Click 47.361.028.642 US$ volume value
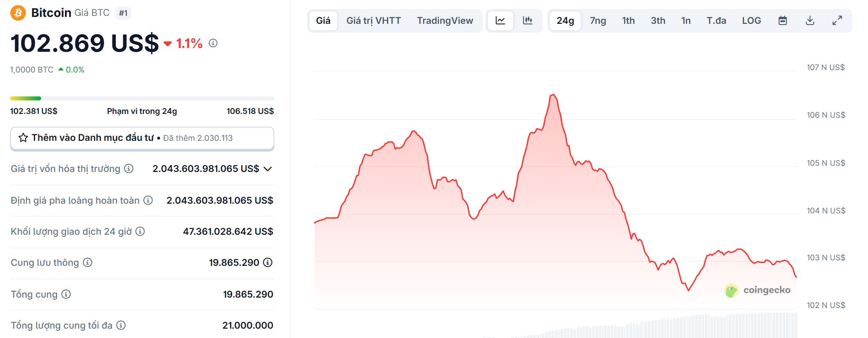Screen dimensions: 868x338 coord(228,231)
